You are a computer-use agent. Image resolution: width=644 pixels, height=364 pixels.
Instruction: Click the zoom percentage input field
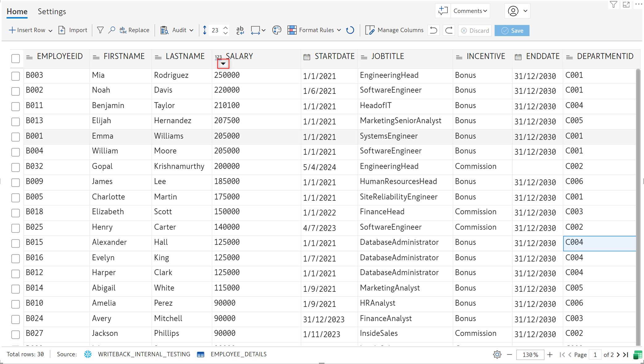530,355
